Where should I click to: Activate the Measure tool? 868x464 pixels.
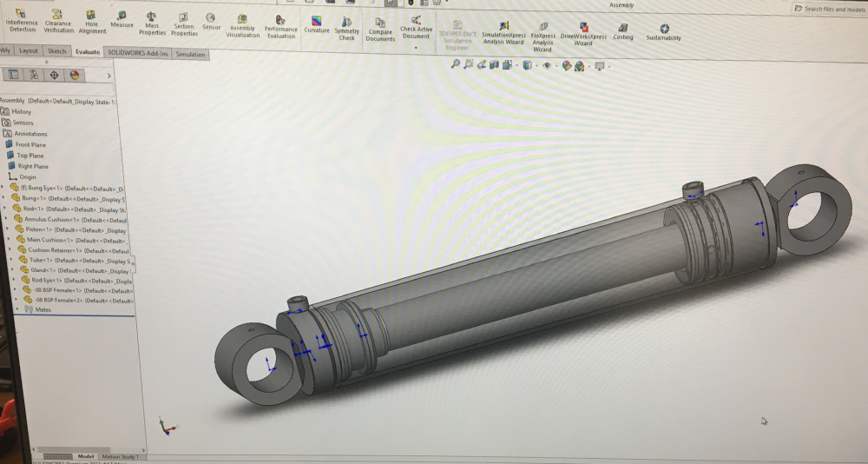coord(122,20)
